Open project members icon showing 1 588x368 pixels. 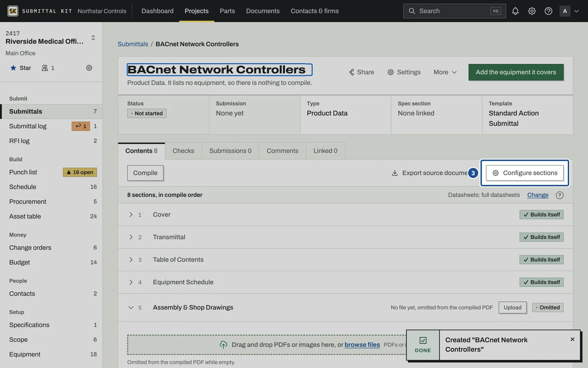point(48,68)
